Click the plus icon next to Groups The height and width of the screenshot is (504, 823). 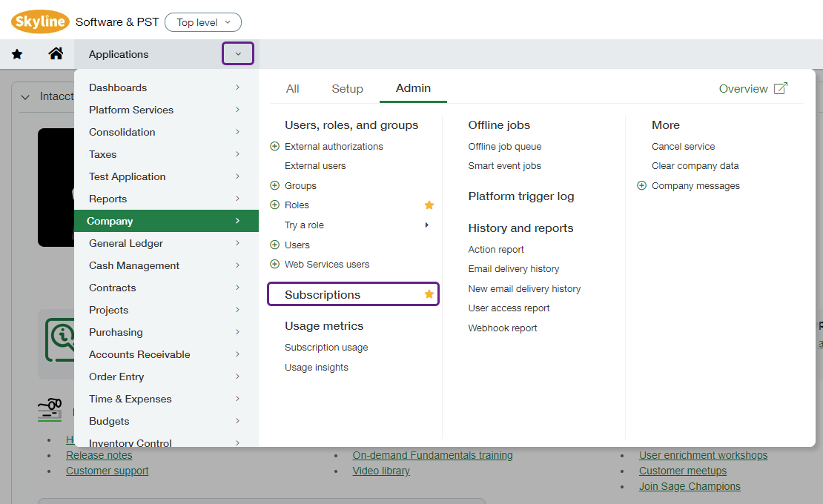[274, 185]
